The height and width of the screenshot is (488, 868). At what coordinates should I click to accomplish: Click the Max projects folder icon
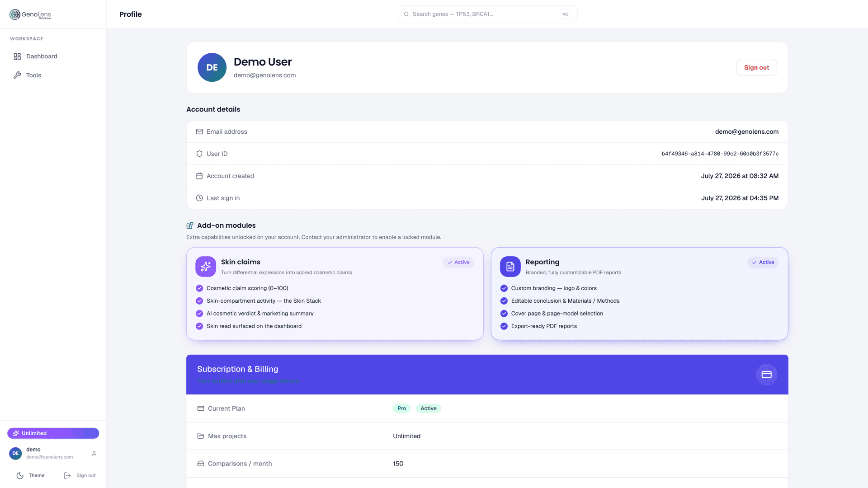click(201, 436)
